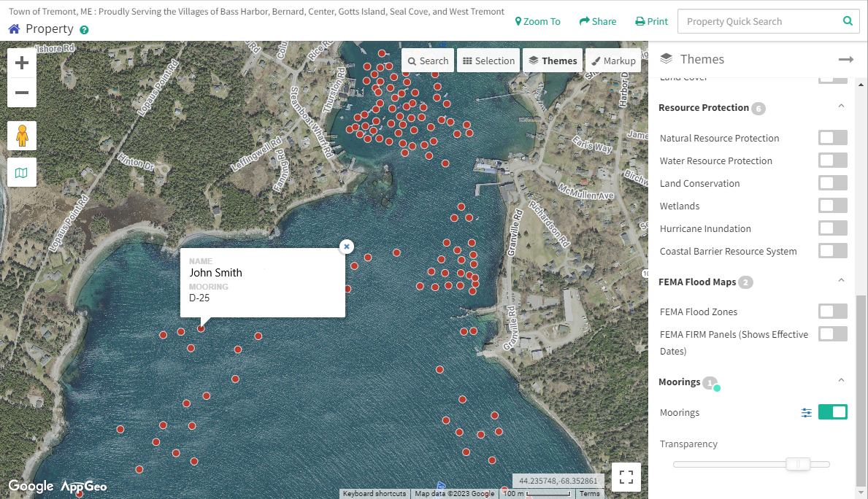
Task: Open the Search tab on the map
Action: (x=428, y=61)
